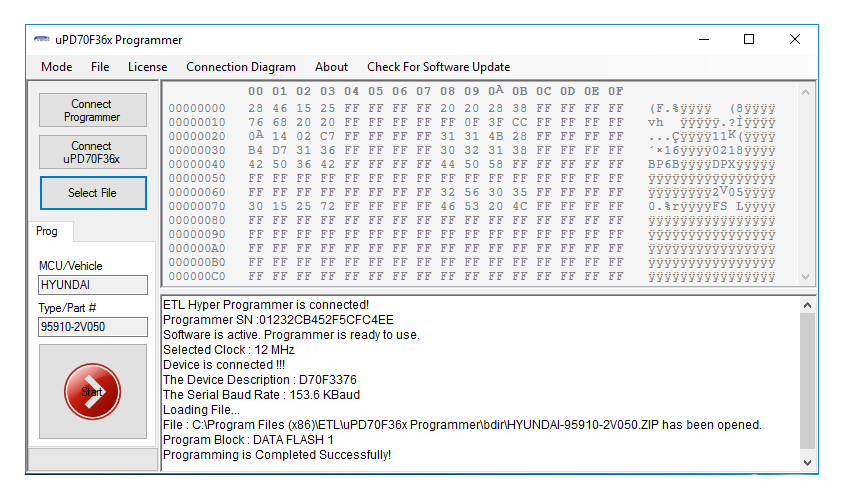The width and height of the screenshot is (845, 500).
Task: Maximize the uPD70F36x Programmer window
Action: point(749,39)
